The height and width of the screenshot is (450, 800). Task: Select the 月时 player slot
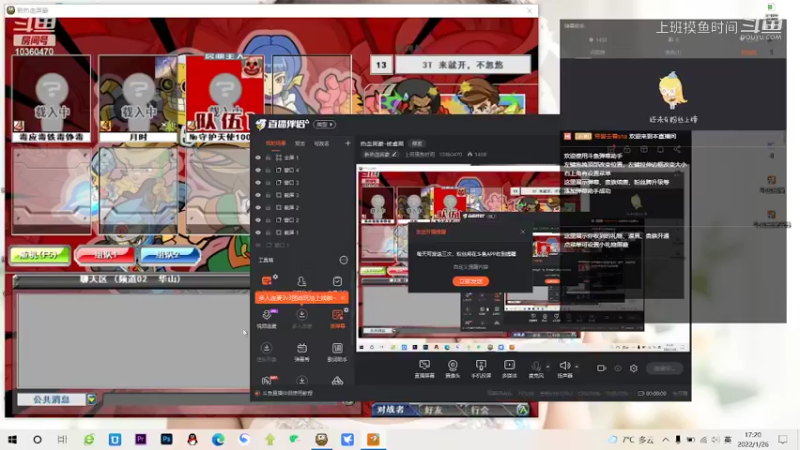[x=138, y=99]
